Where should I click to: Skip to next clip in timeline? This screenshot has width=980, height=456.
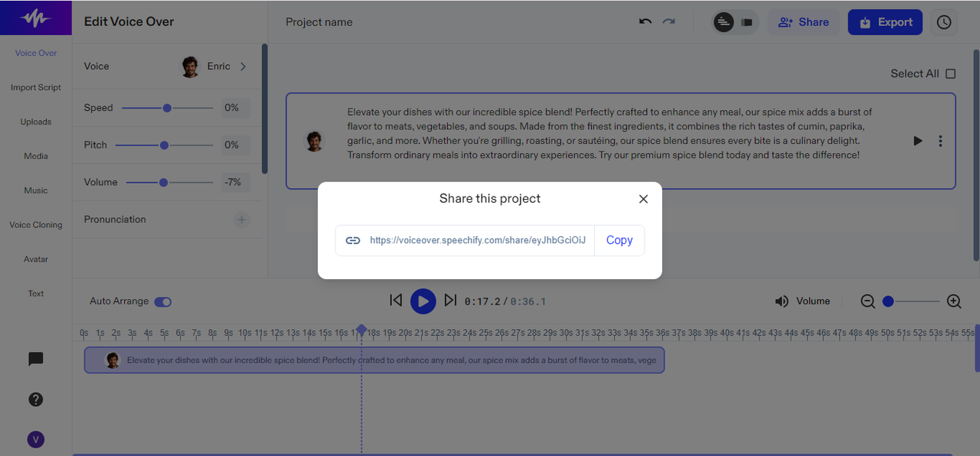pyautogui.click(x=450, y=301)
